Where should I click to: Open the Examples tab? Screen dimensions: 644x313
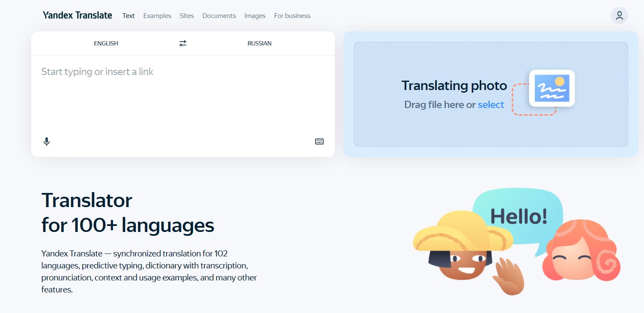tap(157, 16)
